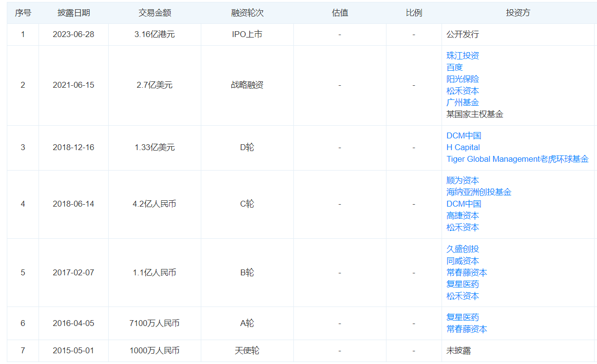This screenshot has width=597, height=364.
Task: Open Tiger Global Management老虎环球基金 link
Action: click(518, 159)
